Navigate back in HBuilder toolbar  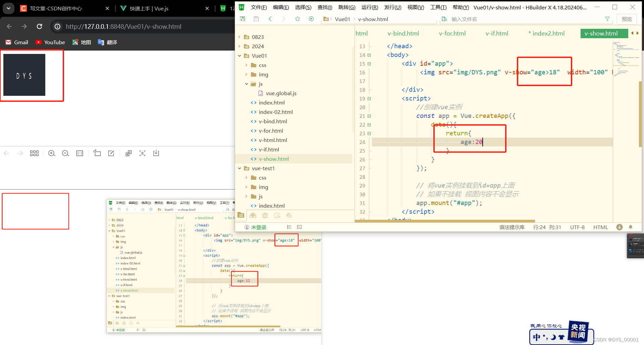(270, 19)
